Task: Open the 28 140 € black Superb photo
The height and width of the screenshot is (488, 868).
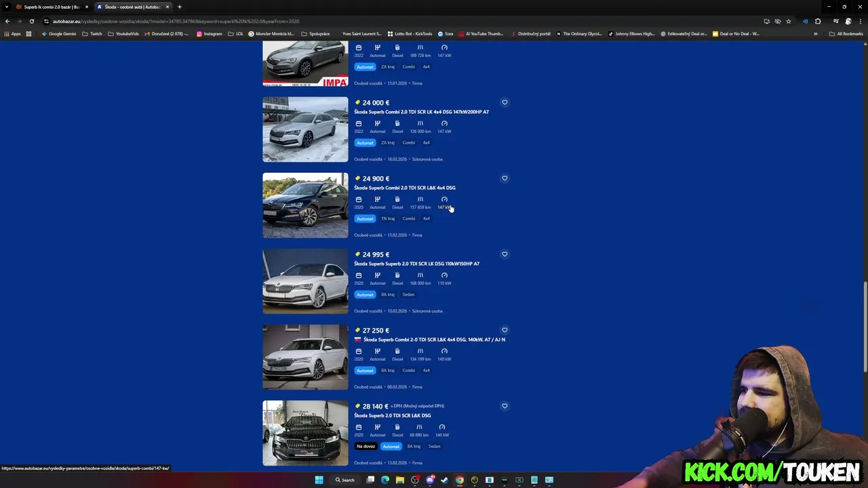Action: (305, 433)
